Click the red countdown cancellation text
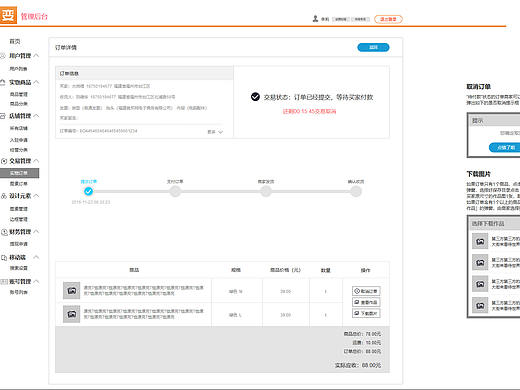 tap(309, 111)
